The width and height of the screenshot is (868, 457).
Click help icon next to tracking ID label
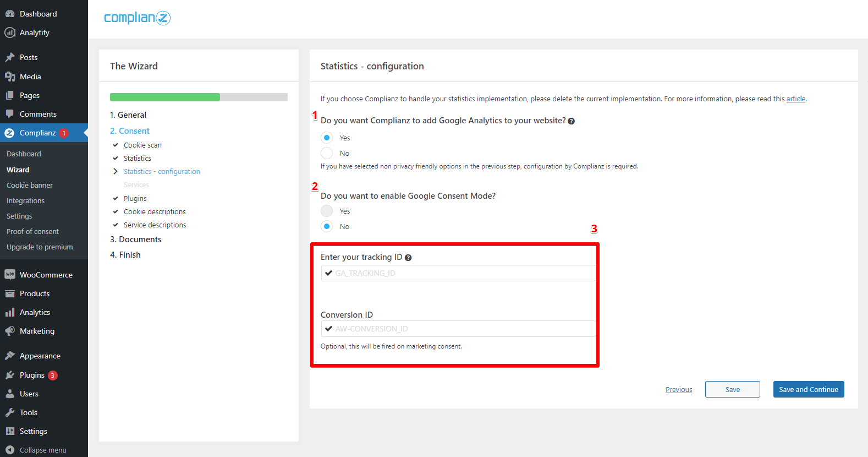408,258
